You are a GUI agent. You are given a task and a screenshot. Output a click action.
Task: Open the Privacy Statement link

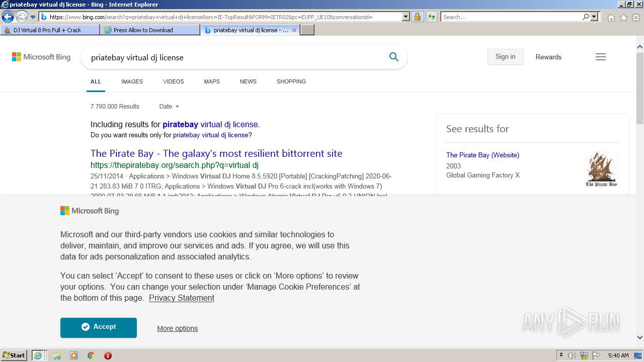coord(182,298)
